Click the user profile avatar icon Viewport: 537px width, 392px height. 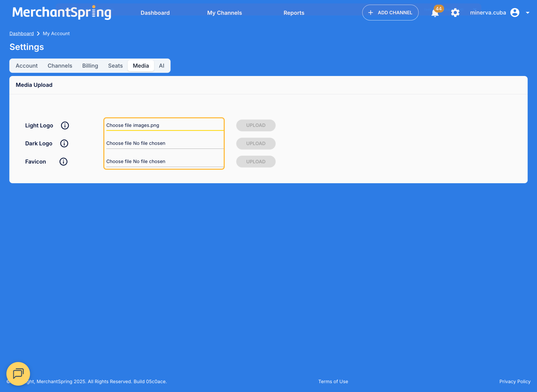point(515,13)
